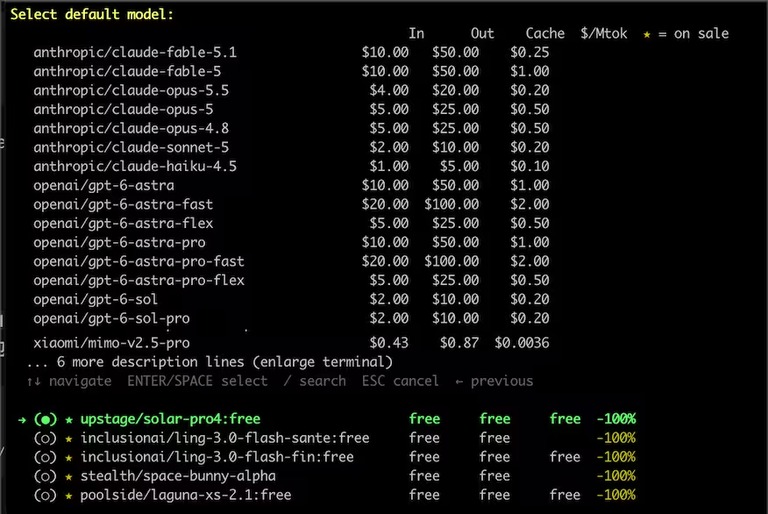Click anthropic/claude-opus-4.8 model name
The width and height of the screenshot is (768, 514).
pos(131,128)
